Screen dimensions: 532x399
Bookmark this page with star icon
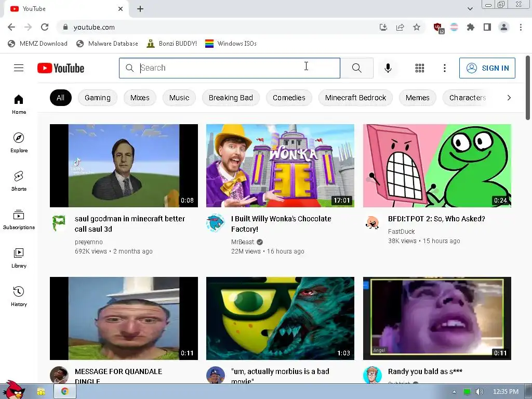point(417,27)
